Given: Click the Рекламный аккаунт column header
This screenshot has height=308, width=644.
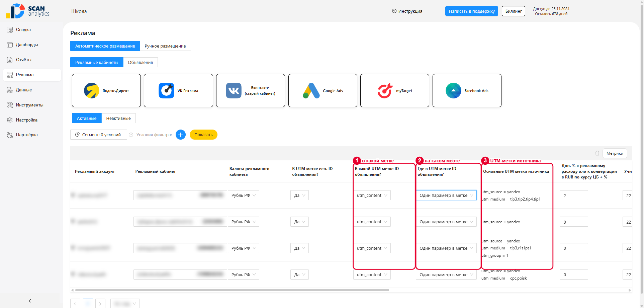Looking at the screenshot, I should 95,171.
